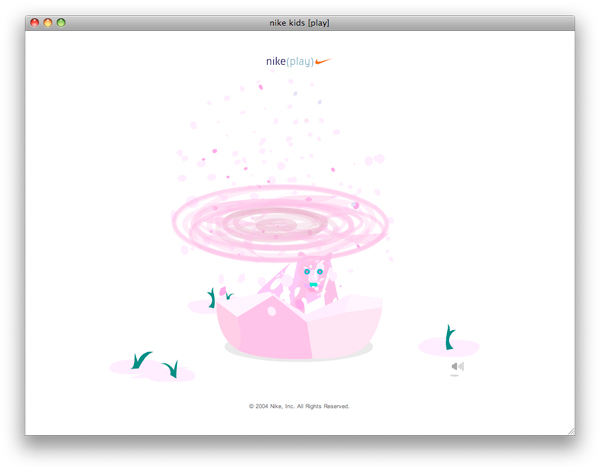Click the cracked pink eggshell

pyautogui.click(x=299, y=326)
